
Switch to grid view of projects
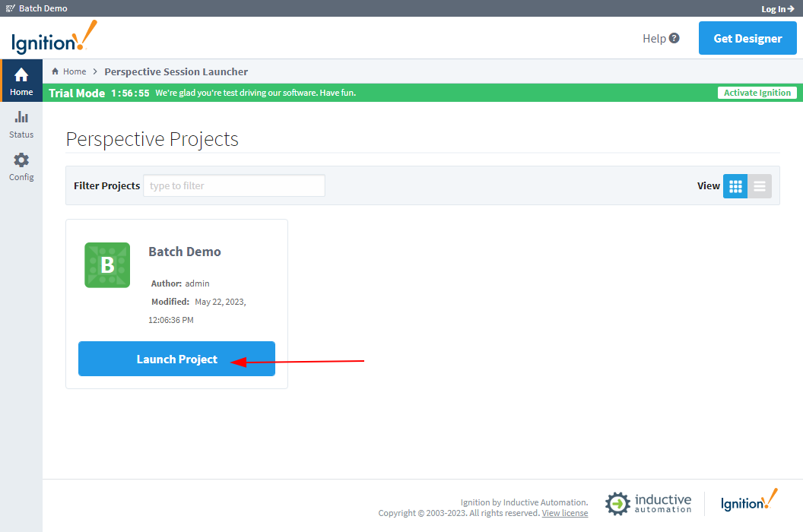click(735, 186)
